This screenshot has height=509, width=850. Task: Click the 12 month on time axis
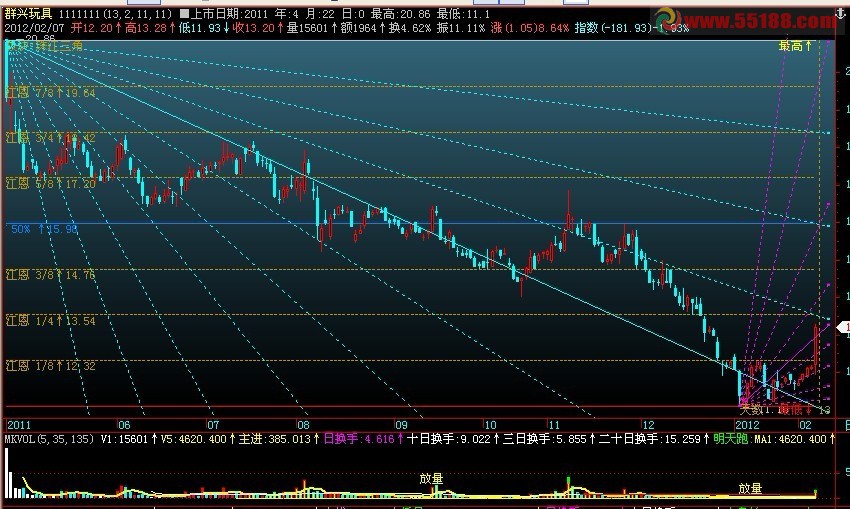point(648,425)
